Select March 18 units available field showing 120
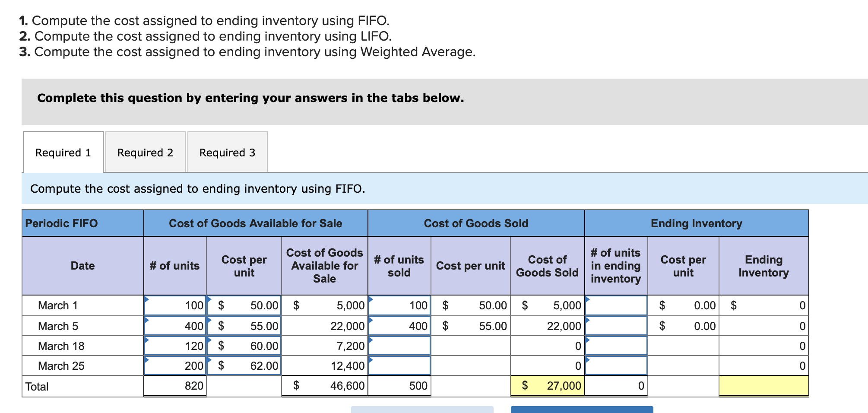 pos(175,346)
